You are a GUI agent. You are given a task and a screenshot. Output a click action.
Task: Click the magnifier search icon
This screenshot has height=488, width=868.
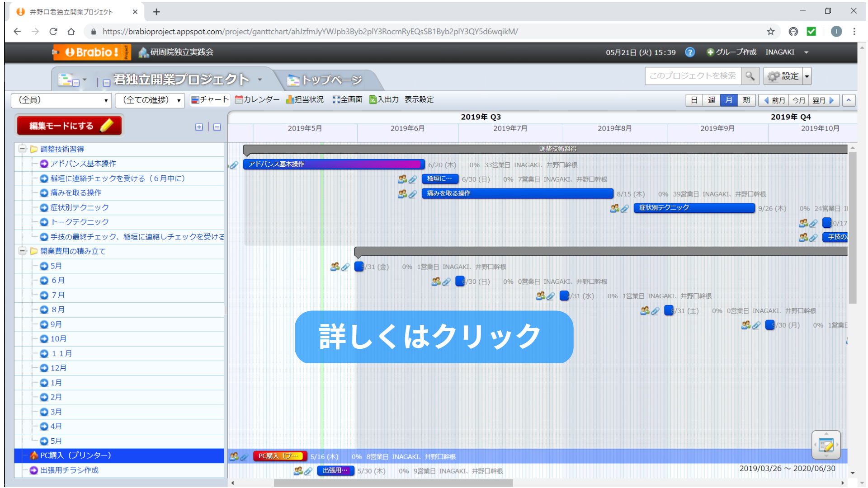(750, 76)
